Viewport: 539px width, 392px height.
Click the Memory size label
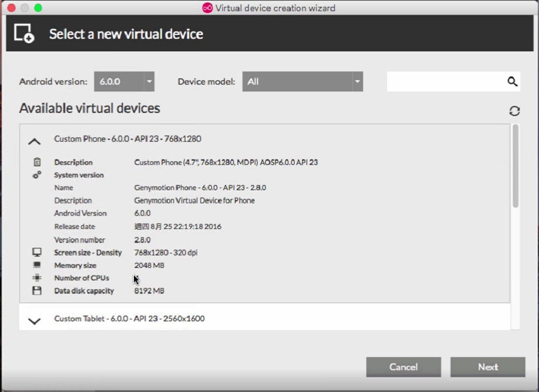coord(75,265)
